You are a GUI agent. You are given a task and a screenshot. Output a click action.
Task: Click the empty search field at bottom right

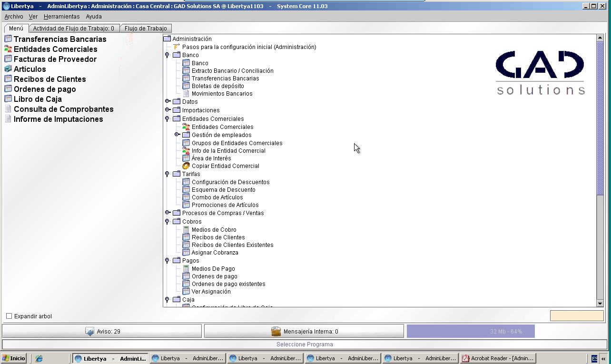click(x=577, y=316)
